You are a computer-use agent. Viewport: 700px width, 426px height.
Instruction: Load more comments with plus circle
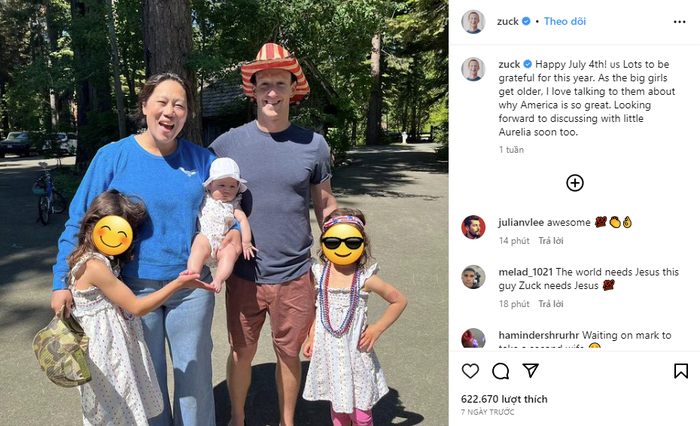pos(575,183)
